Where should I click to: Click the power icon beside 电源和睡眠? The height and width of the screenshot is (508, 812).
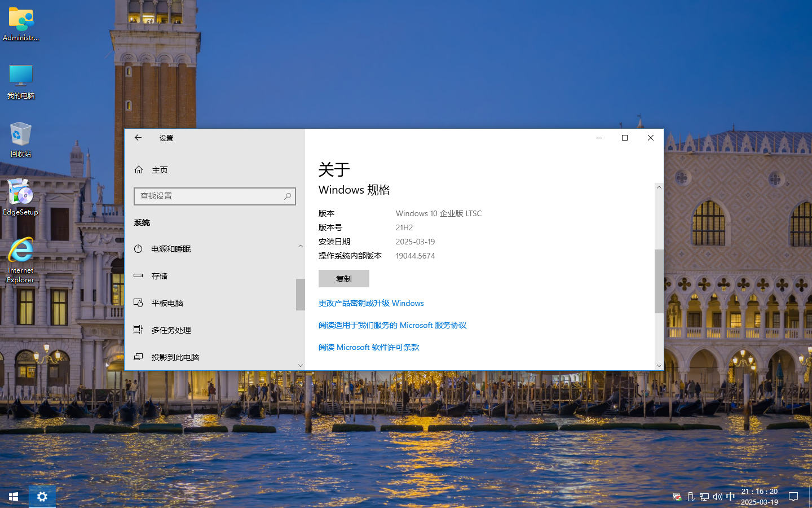[x=138, y=248]
